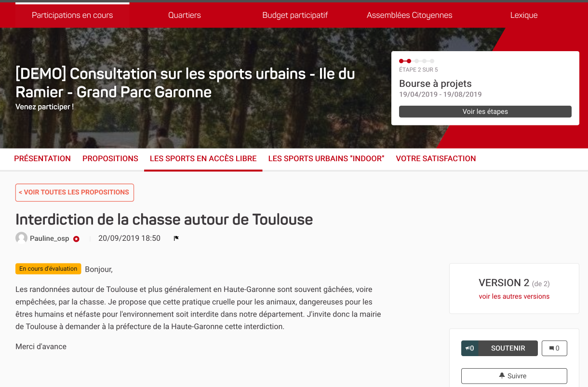This screenshot has height=387, width=588.
Task: Open the Lexique page
Action: [x=524, y=15]
